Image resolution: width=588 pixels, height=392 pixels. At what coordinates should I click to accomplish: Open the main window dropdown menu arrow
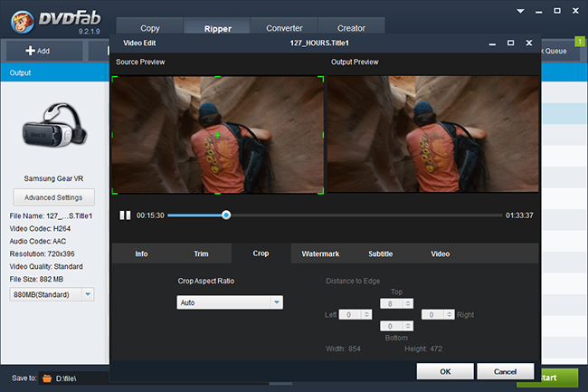(x=520, y=11)
